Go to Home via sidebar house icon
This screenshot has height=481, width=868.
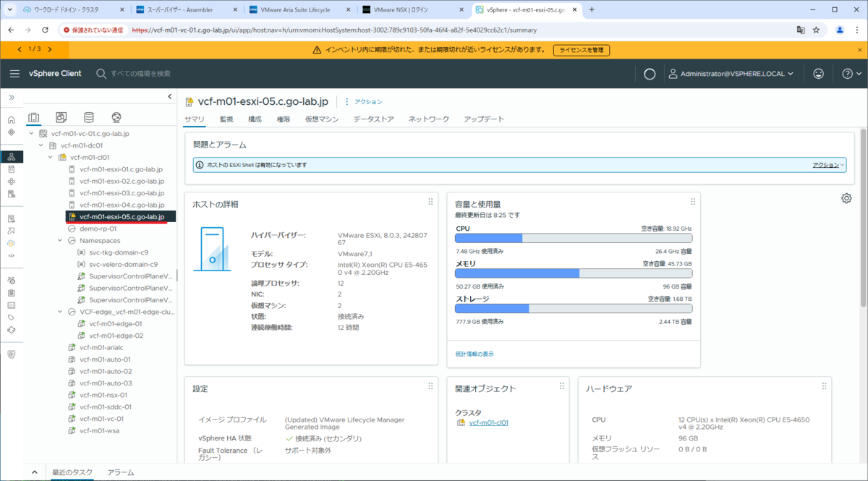tap(11, 120)
